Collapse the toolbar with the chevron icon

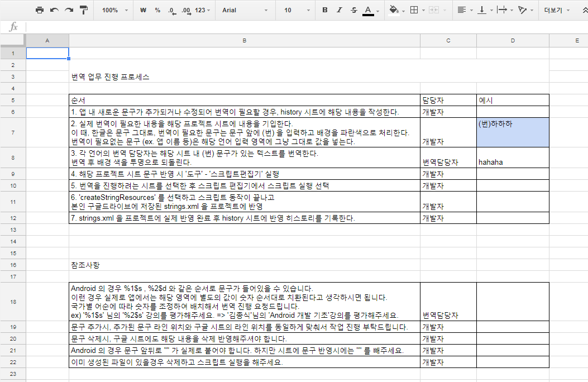coord(584,10)
